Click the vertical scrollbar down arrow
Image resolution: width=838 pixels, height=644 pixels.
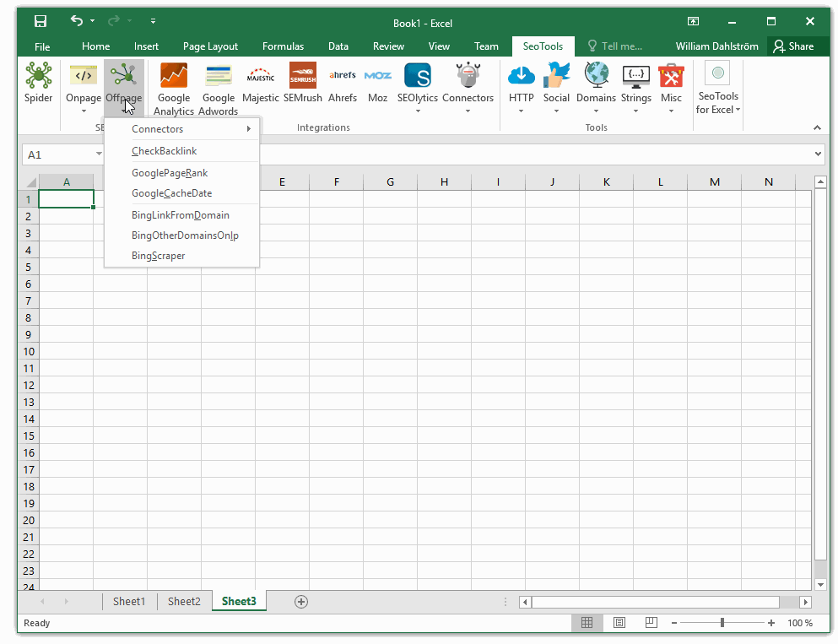[820, 585]
